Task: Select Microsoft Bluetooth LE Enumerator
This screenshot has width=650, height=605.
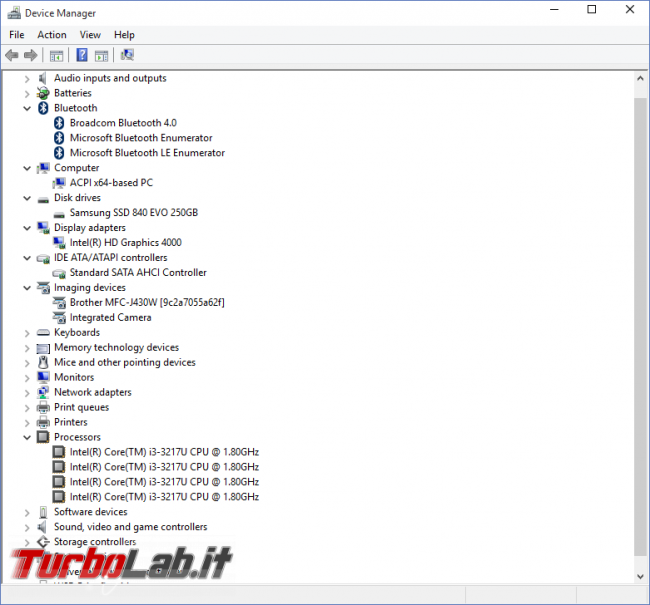Action: point(147,153)
